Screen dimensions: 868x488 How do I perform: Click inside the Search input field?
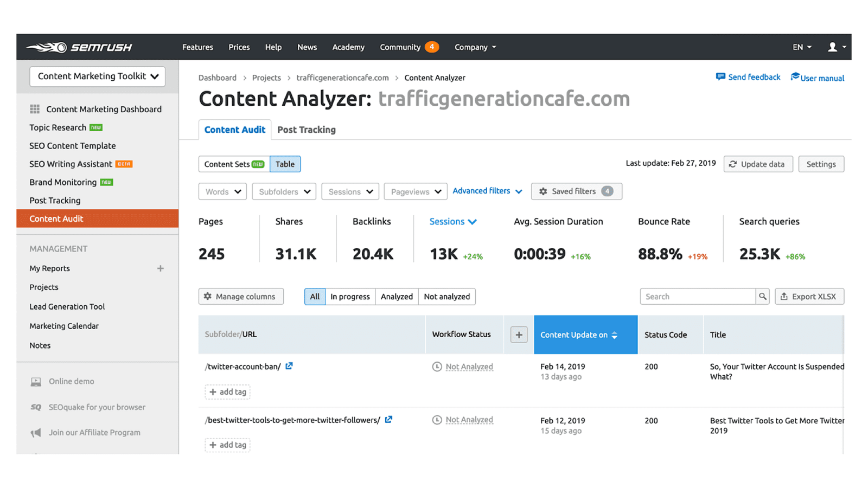(694, 296)
